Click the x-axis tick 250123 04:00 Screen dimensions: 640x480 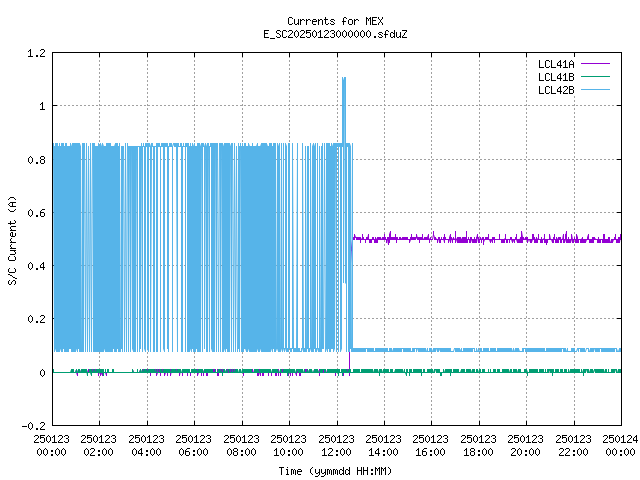click(147, 445)
